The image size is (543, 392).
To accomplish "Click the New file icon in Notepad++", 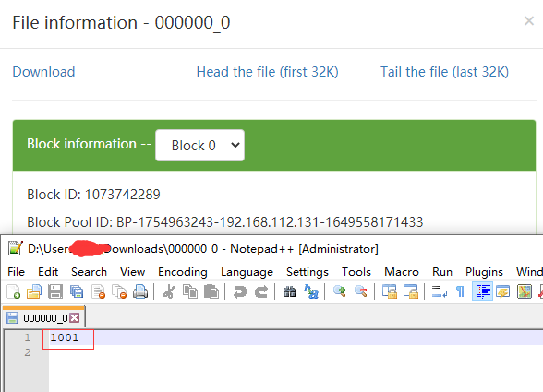I will pos(14,291).
